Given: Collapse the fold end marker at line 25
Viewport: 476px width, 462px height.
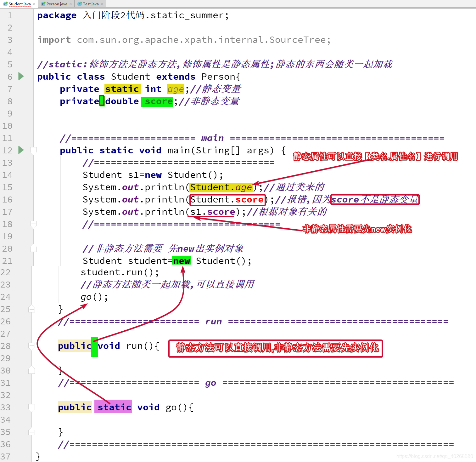Looking at the screenshot, I should [x=32, y=309].
